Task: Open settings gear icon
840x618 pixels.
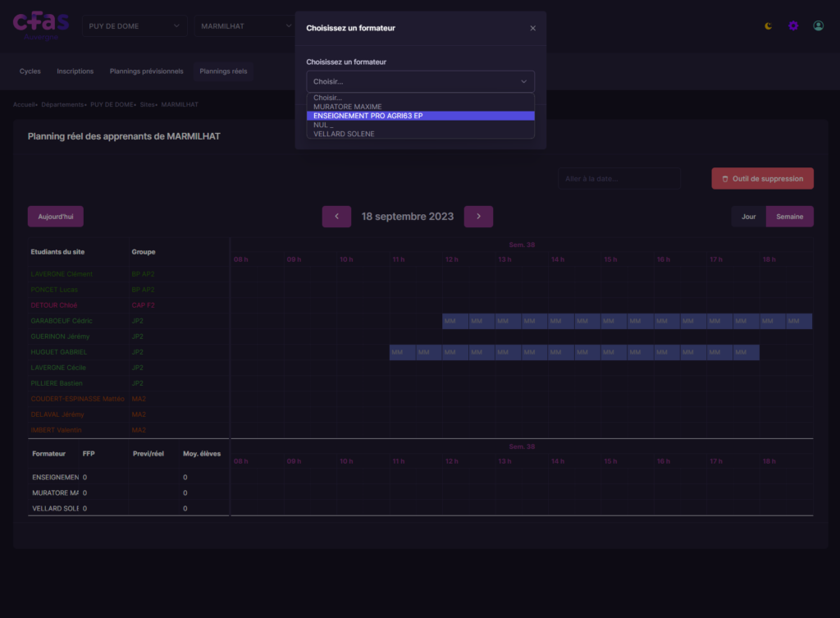Action: (793, 25)
